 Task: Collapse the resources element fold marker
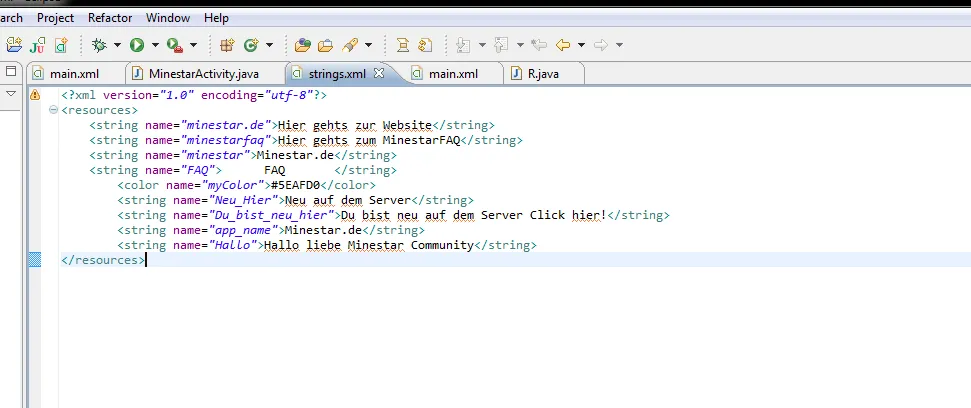(x=52, y=110)
